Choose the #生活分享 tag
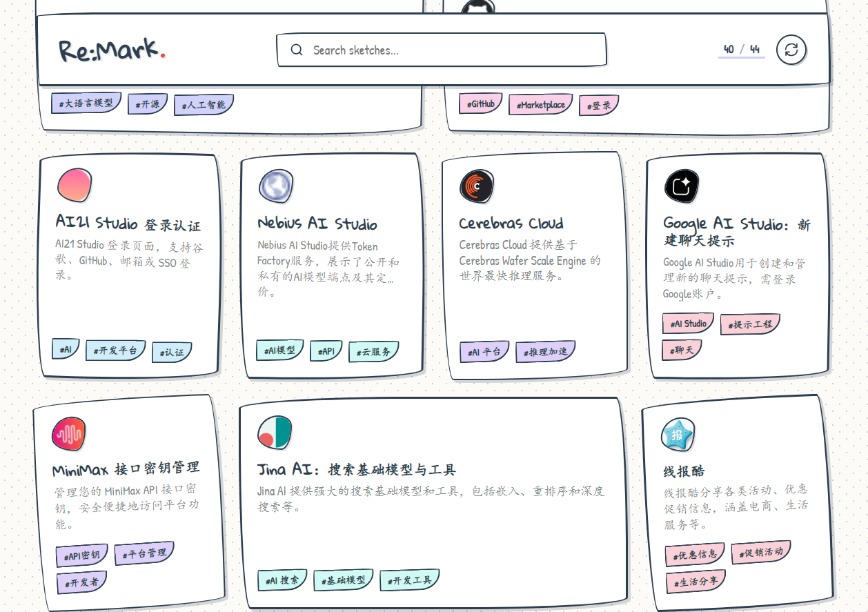 pos(696,581)
